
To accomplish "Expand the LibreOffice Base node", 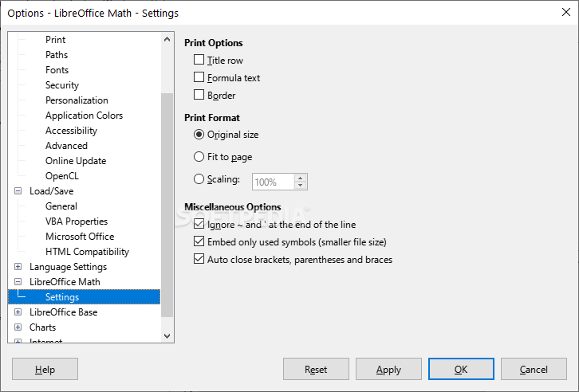I will (x=18, y=312).
